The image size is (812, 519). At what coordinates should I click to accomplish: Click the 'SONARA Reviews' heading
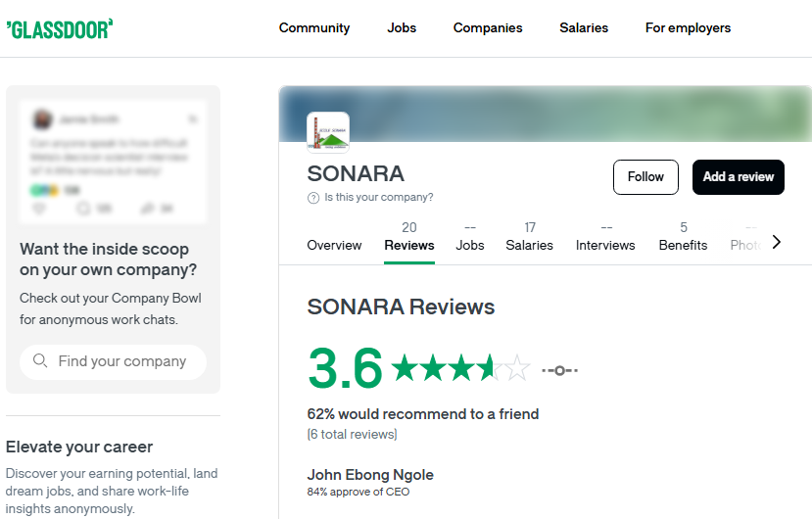pos(401,307)
